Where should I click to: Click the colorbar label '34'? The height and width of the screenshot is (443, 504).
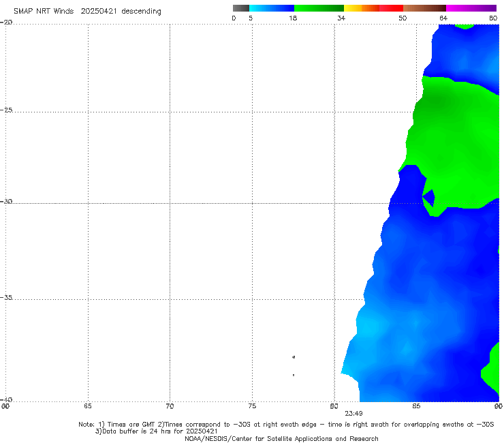click(341, 18)
